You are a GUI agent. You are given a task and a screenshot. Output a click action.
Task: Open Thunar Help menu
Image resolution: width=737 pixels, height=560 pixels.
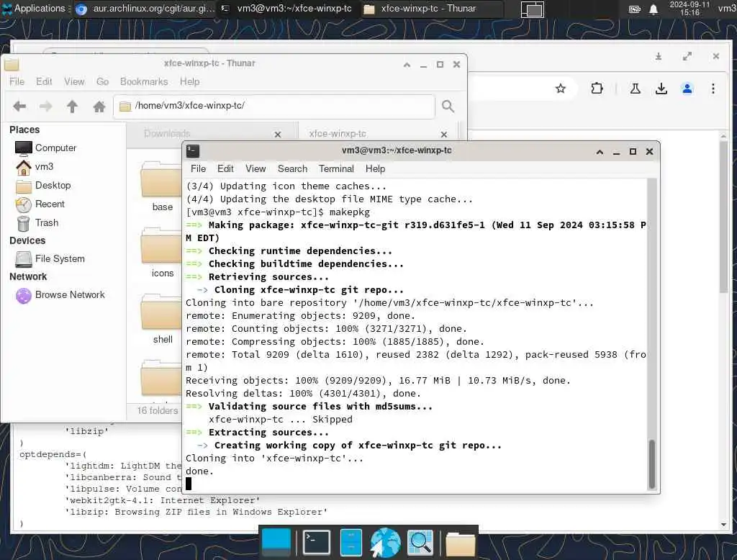(189, 81)
